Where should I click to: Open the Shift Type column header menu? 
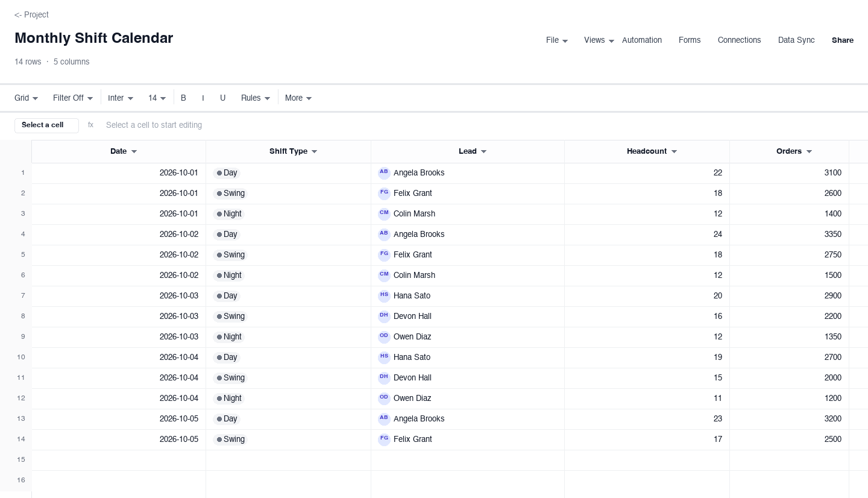[x=314, y=151]
